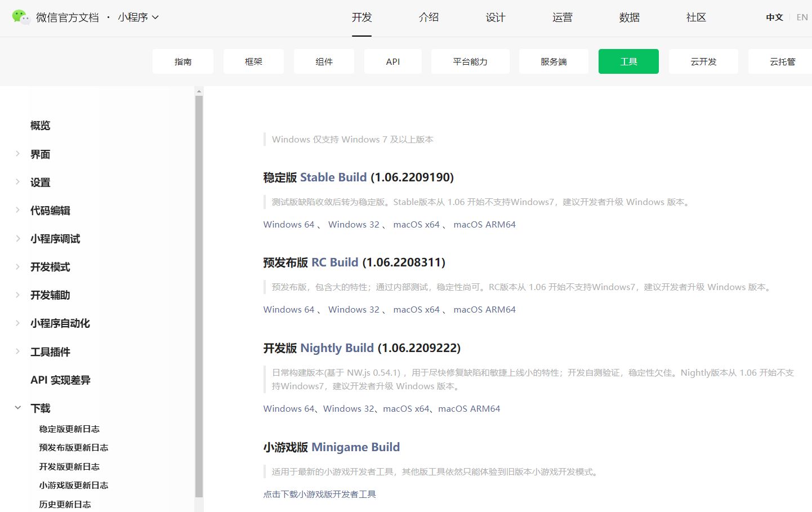Expand the 工具插件 sidebar section
This screenshot has width=812, height=512.
point(17,351)
